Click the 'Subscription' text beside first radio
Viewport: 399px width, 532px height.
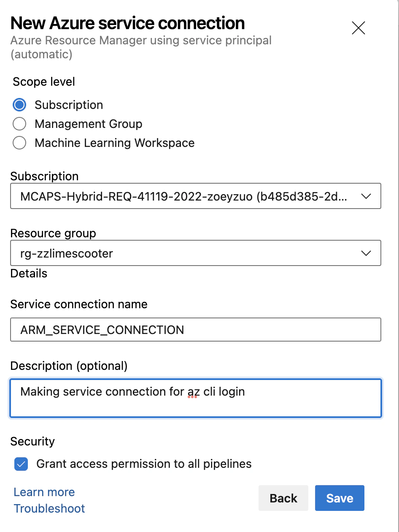69,105
